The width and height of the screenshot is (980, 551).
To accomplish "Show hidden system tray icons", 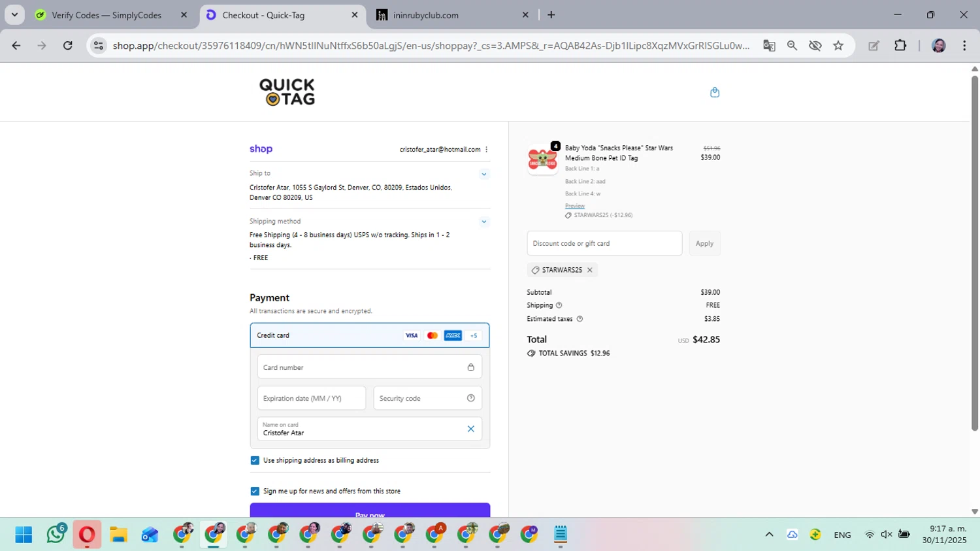I will 769,535.
